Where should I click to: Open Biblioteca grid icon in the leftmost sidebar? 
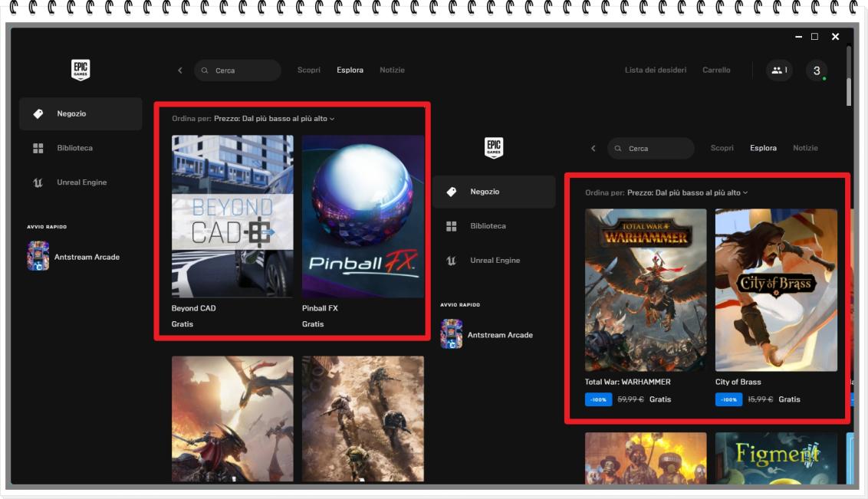pos(38,148)
